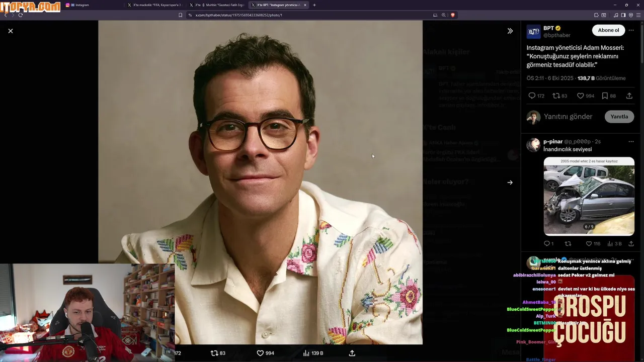This screenshot has width=644, height=362.
Task: Click the x.com address bar URL
Action: [x=239, y=15]
